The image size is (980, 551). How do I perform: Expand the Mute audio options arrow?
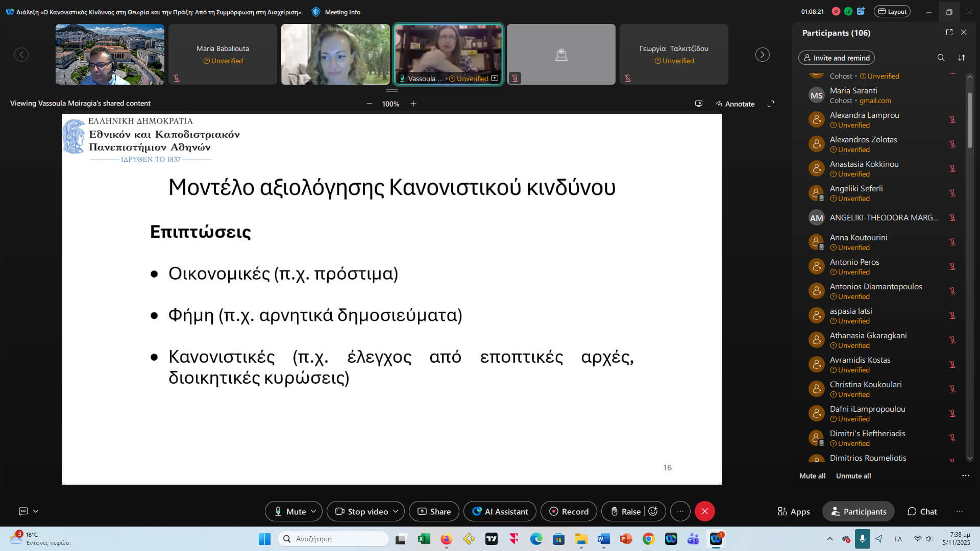pos(313,511)
